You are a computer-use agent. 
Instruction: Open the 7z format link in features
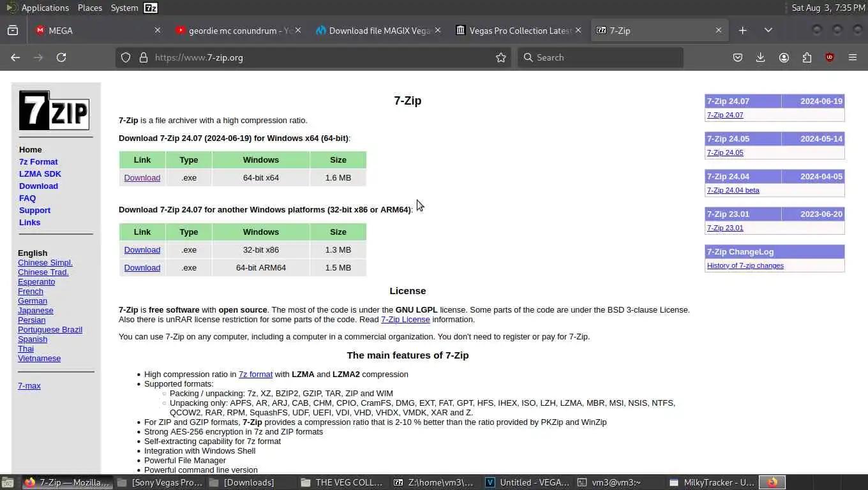click(x=255, y=374)
